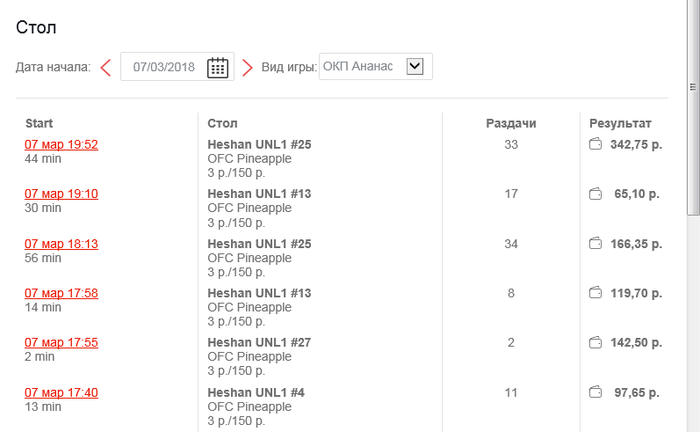The width and height of the screenshot is (700, 432).
Task: Open session link 07 мар 19:52
Action: [61, 144]
